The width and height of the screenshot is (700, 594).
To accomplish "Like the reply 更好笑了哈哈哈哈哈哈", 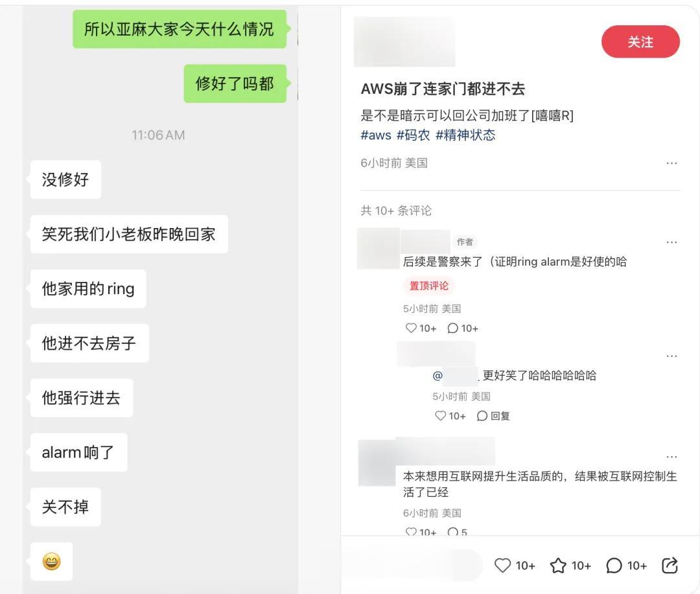I will [x=440, y=415].
